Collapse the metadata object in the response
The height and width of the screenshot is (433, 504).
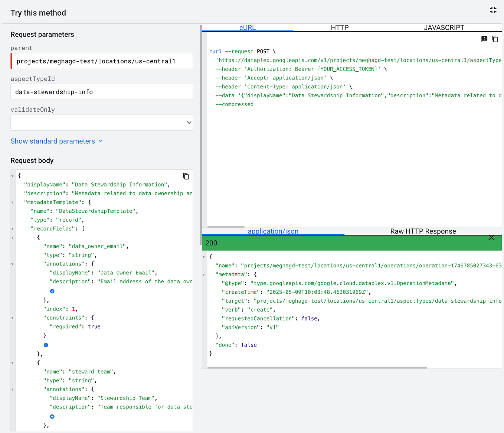click(203, 274)
